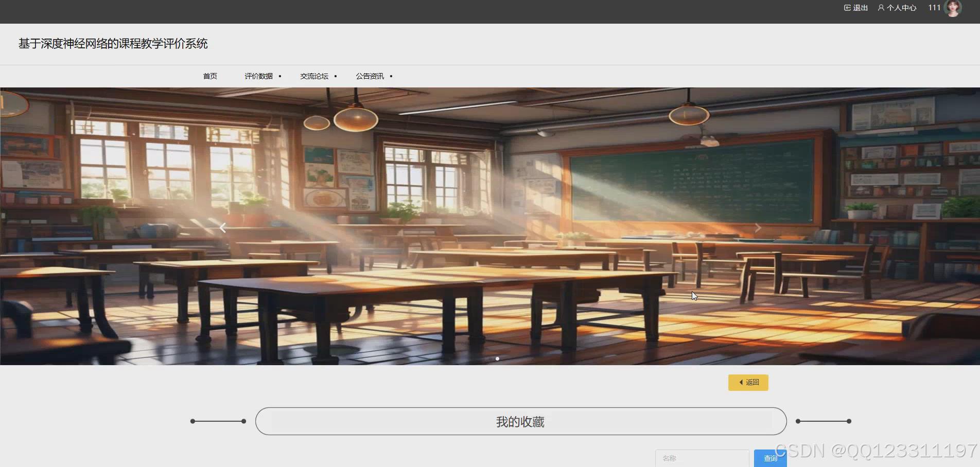Open 个人中心 personal center
Screen dimensions: 980x467
click(897, 8)
